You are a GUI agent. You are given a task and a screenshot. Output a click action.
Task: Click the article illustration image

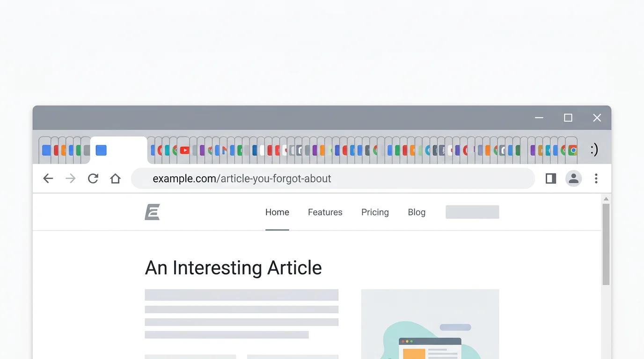[x=430, y=327]
